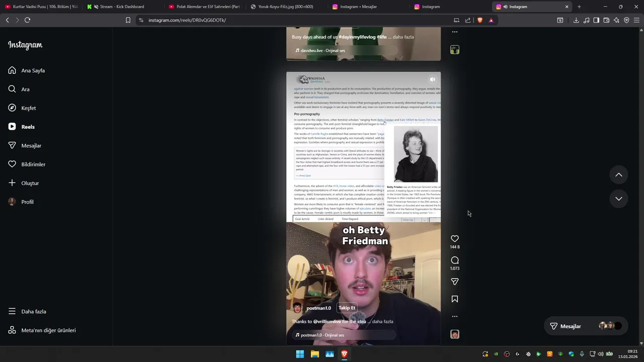Select Reels in the sidebar

pos(21,127)
